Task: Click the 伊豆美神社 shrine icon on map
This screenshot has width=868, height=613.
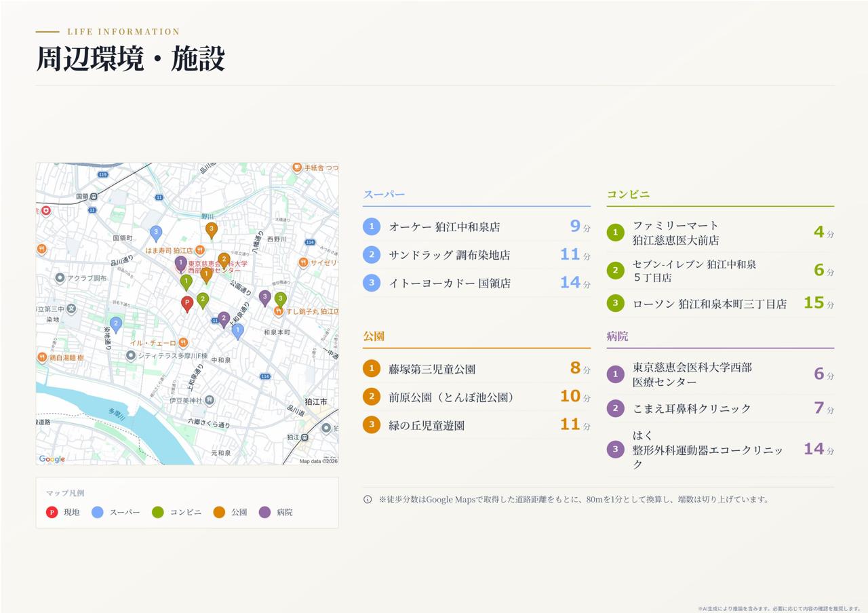Action: (210, 401)
